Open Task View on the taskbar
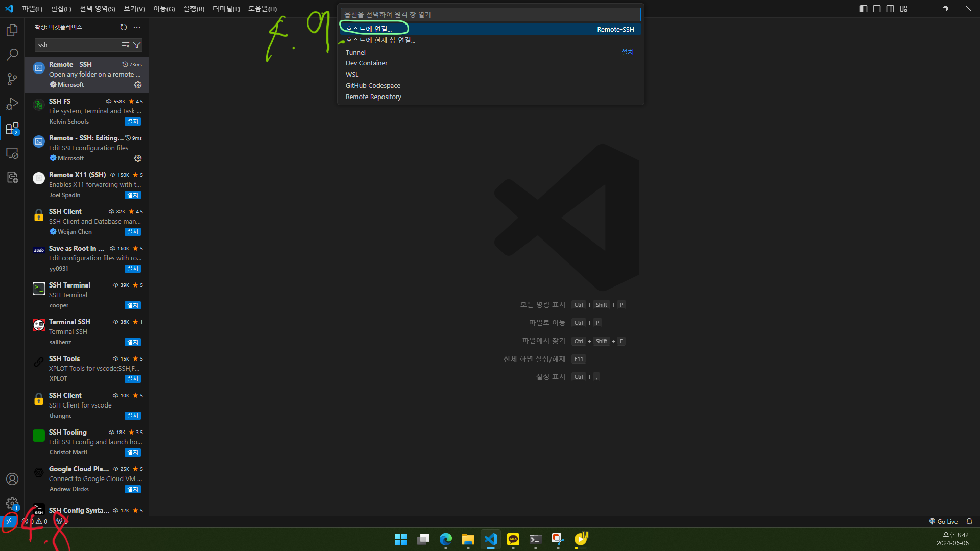The image size is (980, 551). coord(423,539)
